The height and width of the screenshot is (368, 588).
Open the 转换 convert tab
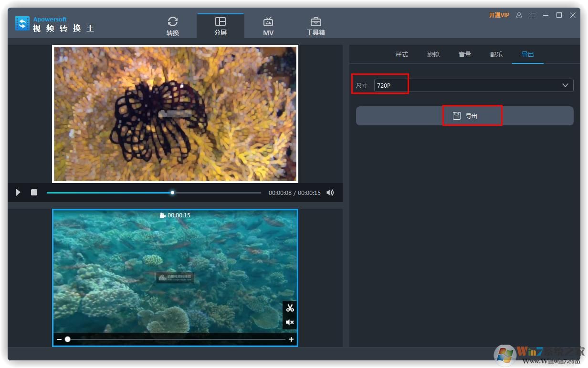click(173, 26)
